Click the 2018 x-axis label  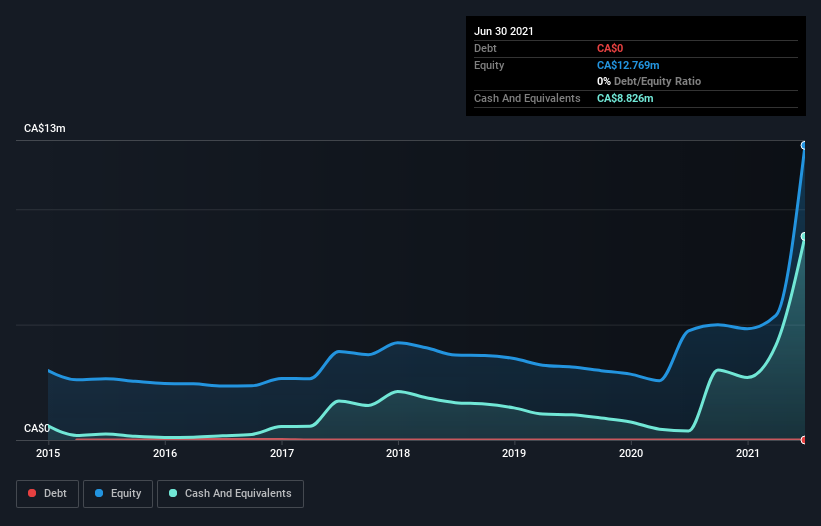[398, 453]
